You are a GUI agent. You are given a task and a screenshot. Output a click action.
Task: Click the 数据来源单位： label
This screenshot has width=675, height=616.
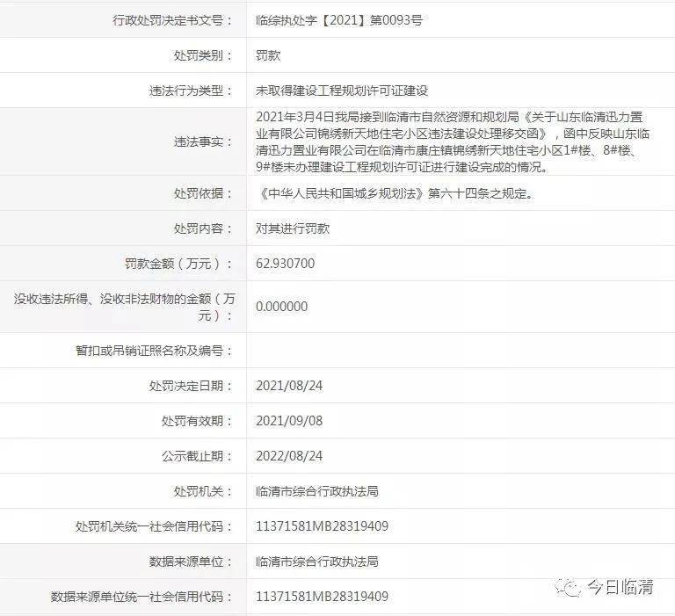coord(191,562)
